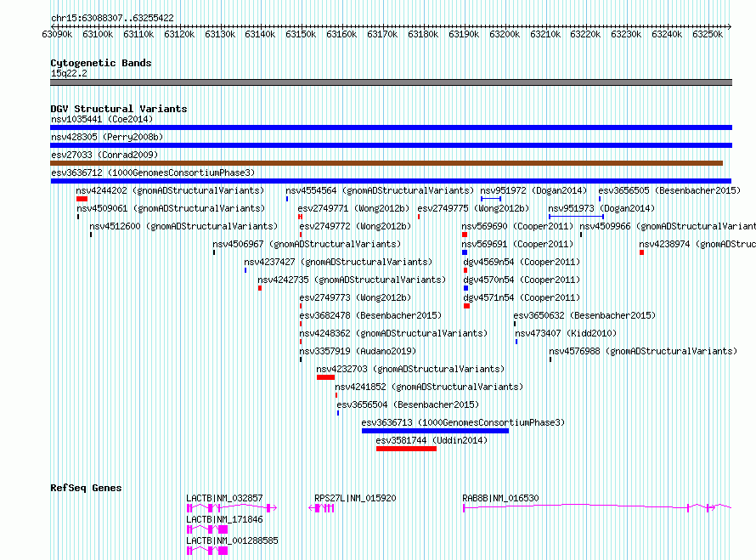Click the red esv3581744 (Uddin2014) bar
The width and height of the screenshot is (756, 560).
(x=406, y=449)
